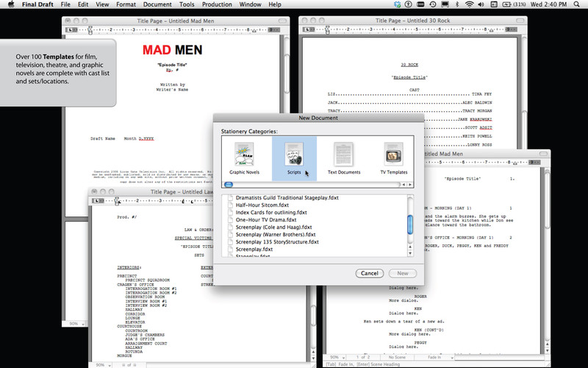Open Spotlight search magnifier icon

(x=577, y=4)
